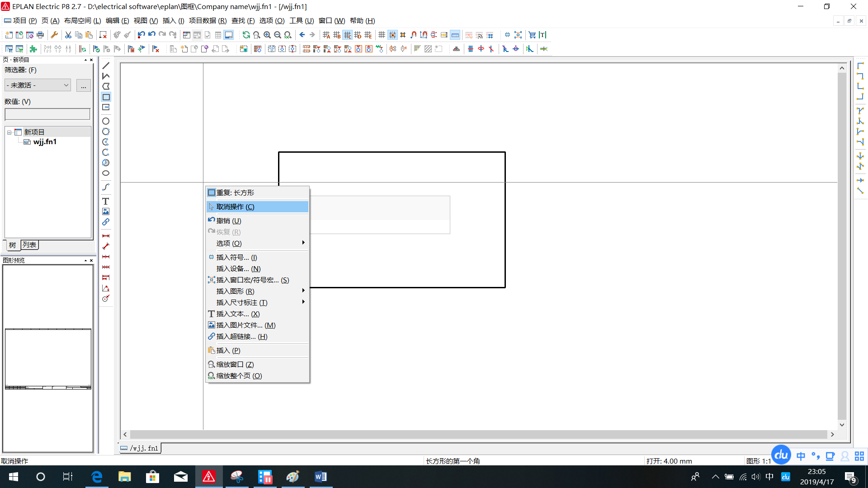
Task: Collapse the 新项目 tree node
Action: click(x=9, y=132)
